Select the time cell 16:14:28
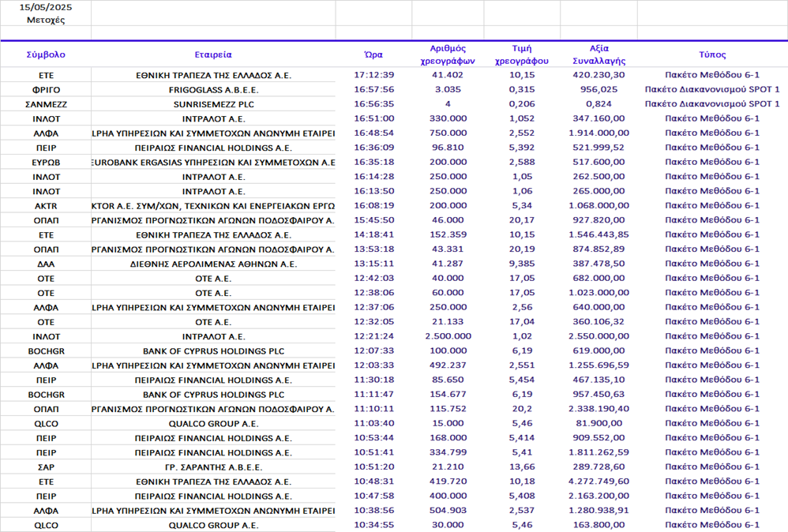This screenshot has height=532, width=788. (x=374, y=177)
